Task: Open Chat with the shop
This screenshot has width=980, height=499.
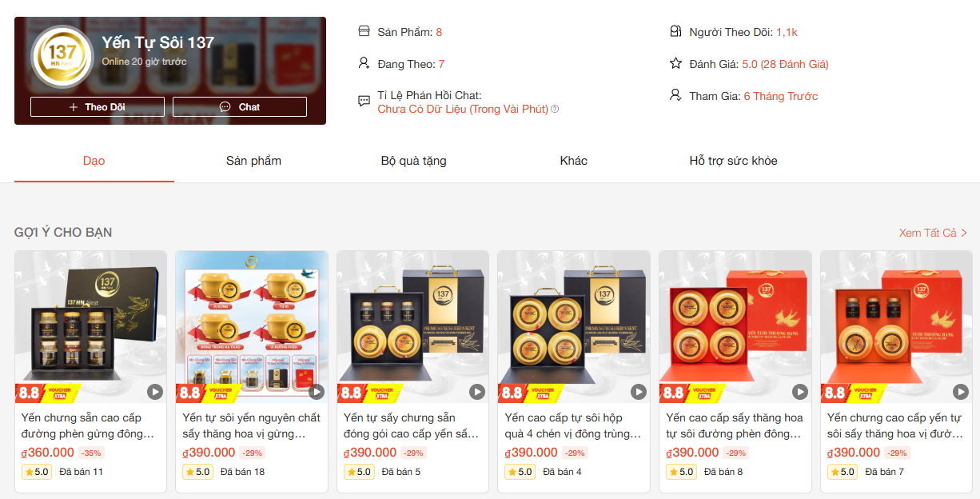Action: coord(240,107)
